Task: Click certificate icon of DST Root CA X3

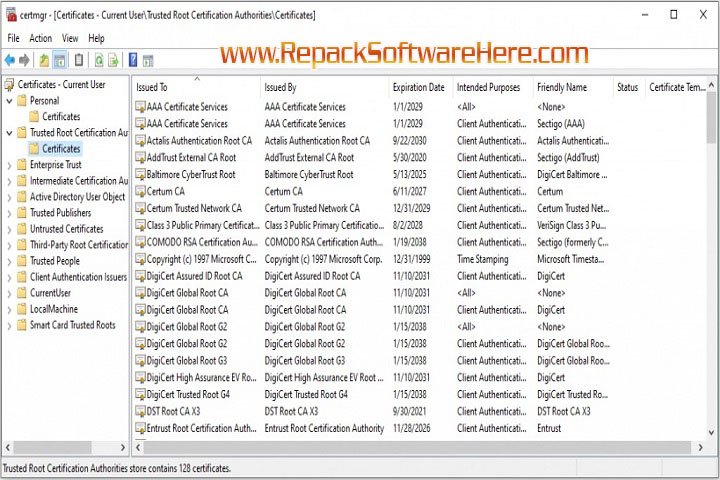Action: click(140, 411)
